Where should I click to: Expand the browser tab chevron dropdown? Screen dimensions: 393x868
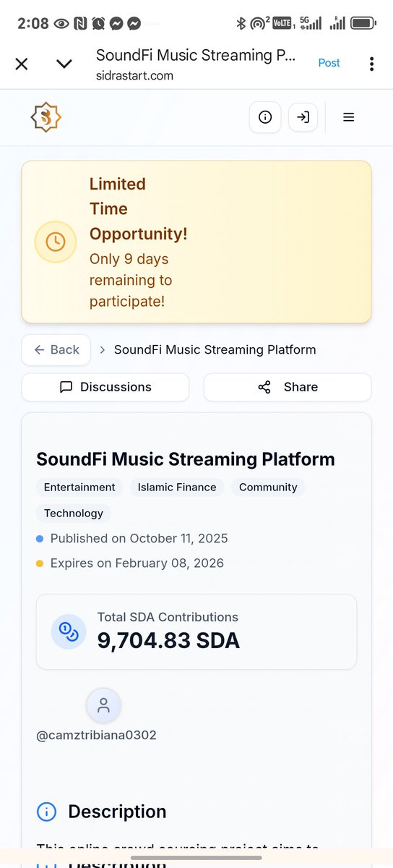tap(64, 64)
